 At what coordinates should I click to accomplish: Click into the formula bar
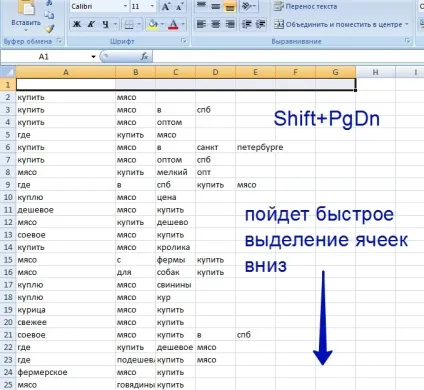288,57
